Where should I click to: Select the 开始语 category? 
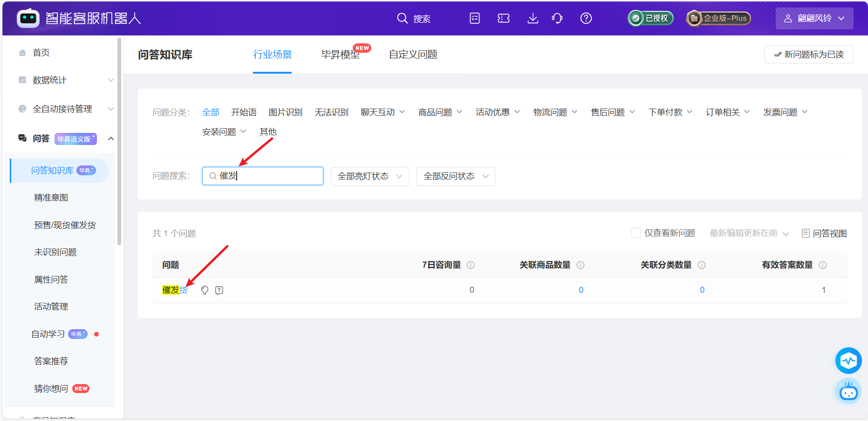pyautogui.click(x=244, y=112)
